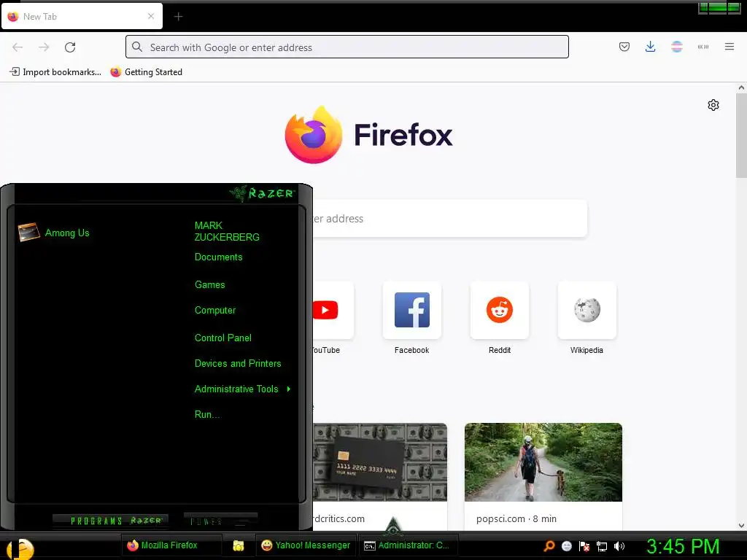
Task: Open Save to Pocket icon
Action: pyautogui.click(x=624, y=47)
